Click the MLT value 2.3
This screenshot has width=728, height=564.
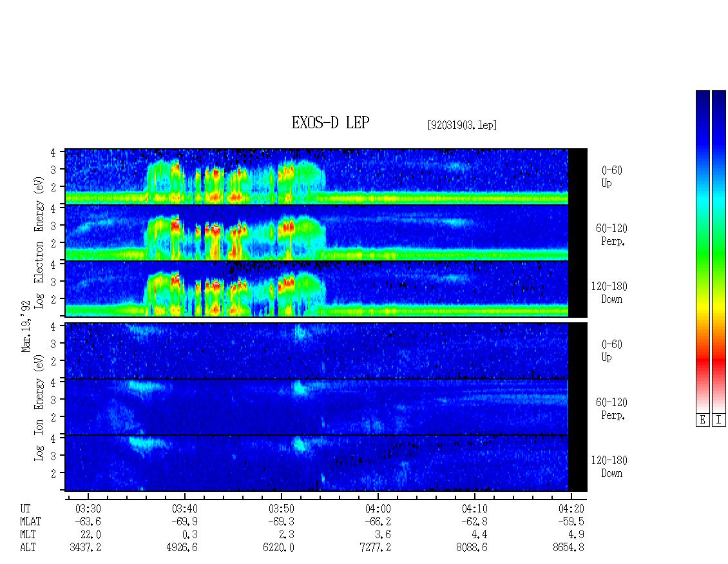coord(287,535)
